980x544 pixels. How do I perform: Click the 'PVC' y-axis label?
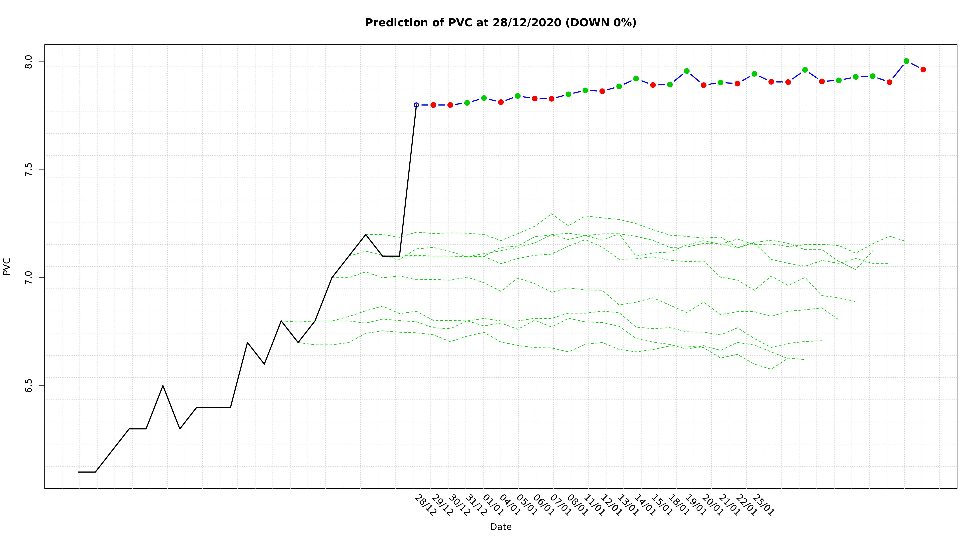pyautogui.click(x=7, y=266)
